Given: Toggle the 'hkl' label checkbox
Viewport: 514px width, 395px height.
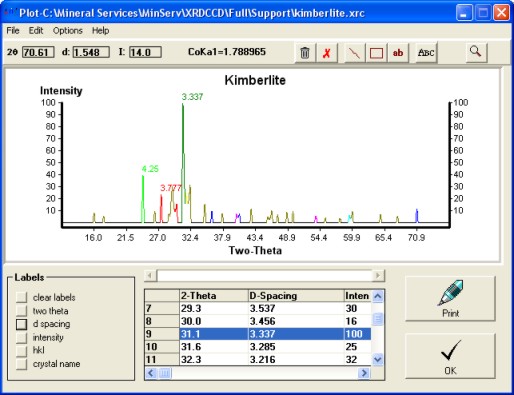Looking at the screenshot, I should 22,350.
